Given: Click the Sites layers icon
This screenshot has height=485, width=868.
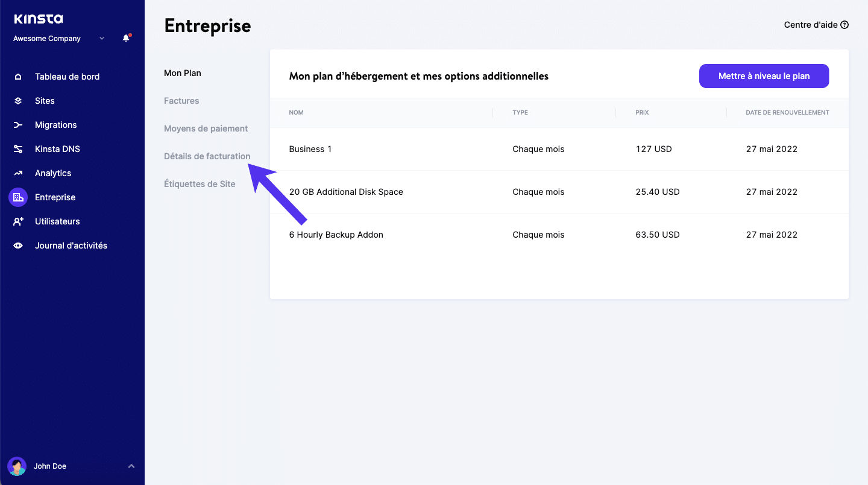Looking at the screenshot, I should (x=18, y=101).
